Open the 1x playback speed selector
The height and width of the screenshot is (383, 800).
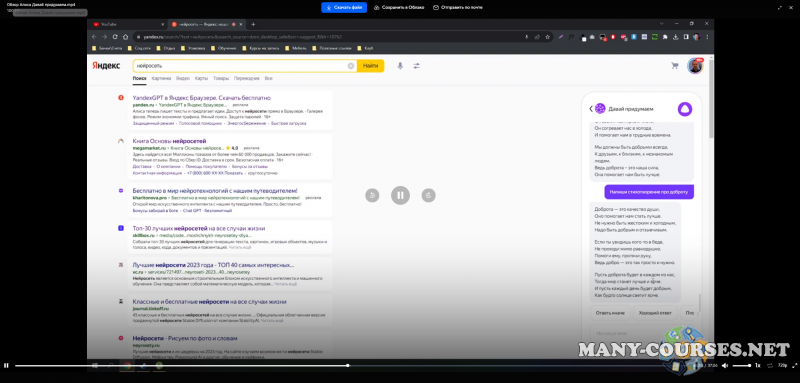tap(758, 365)
